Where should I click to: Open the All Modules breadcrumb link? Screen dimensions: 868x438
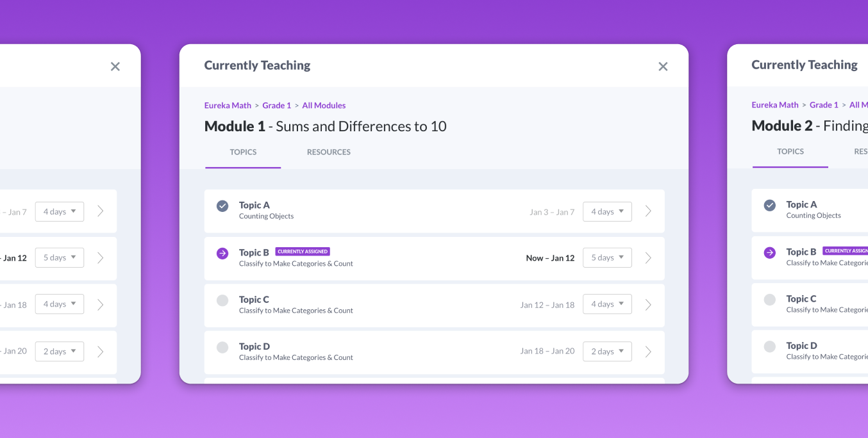pos(324,105)
